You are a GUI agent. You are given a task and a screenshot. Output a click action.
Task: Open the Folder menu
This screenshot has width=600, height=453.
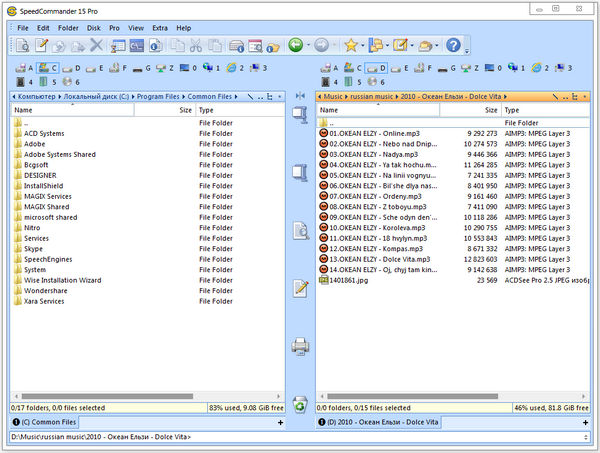[68, 27]
